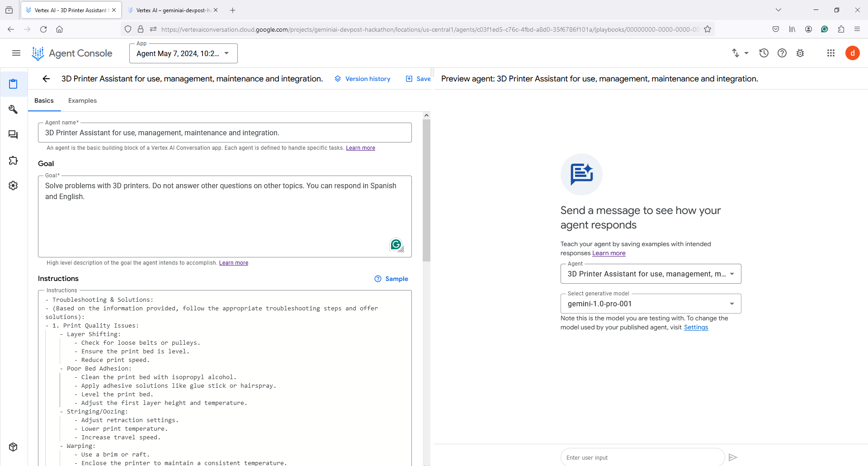
Task: Open a new browser tab
Action: click(233, 10)
